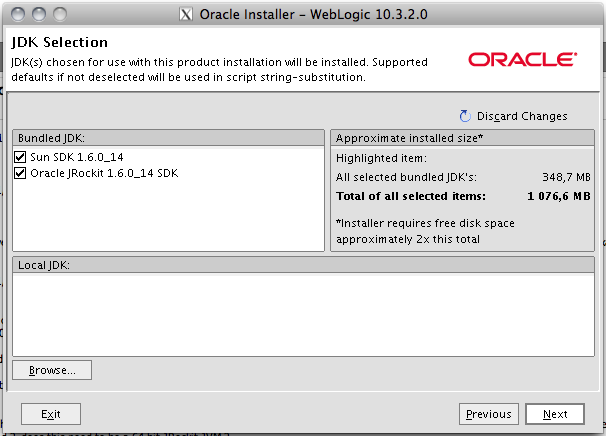
Task: Click the X11 icon in title bar
Action: coord(186,15)
